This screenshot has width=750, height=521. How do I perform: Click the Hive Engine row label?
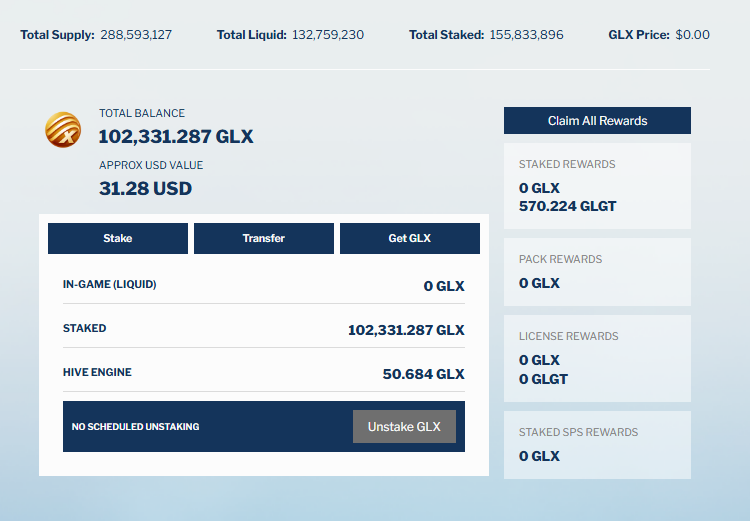click(97, 372)
